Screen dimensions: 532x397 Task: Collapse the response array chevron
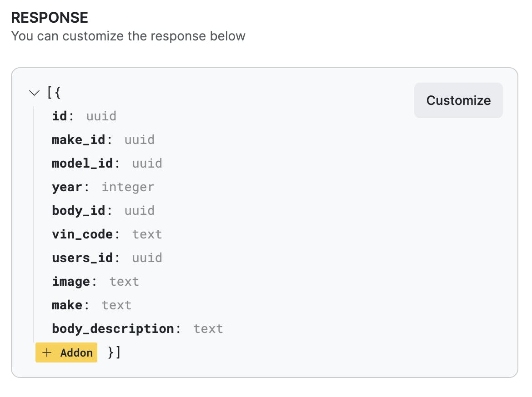coord(34,93)
